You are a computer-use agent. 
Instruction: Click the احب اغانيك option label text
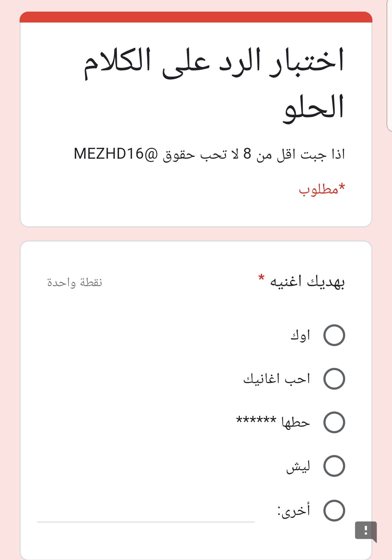point(277,379)
